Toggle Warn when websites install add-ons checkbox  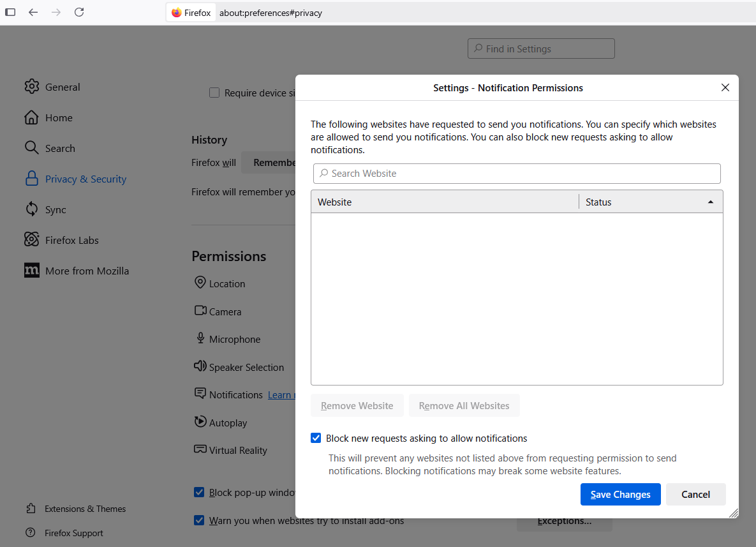199,520
